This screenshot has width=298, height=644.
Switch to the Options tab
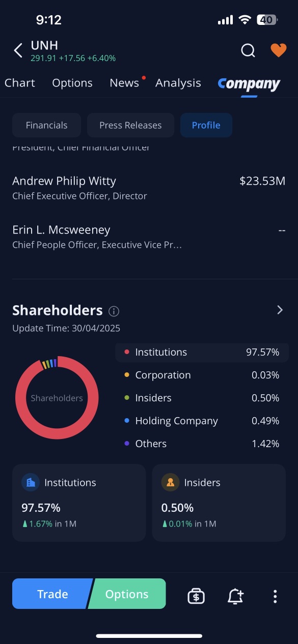pyautogui.click(x=72, y=83)
